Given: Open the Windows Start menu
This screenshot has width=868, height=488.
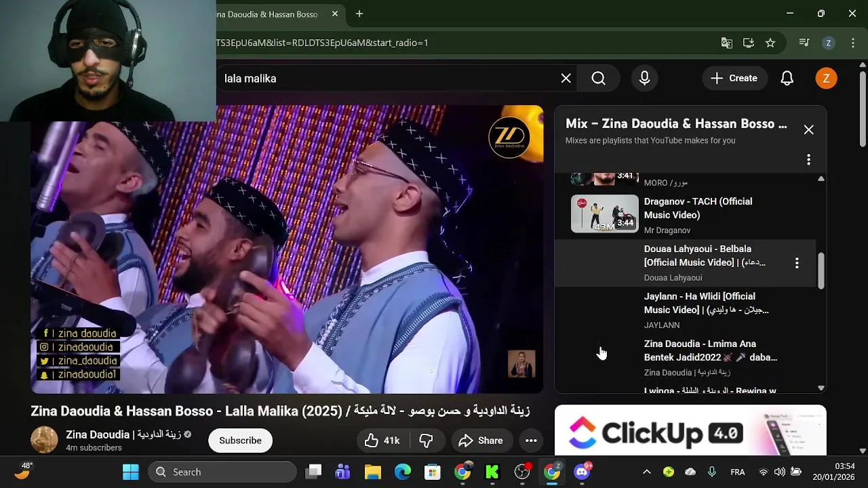Looking at the screenshot, I should [130, 472].
